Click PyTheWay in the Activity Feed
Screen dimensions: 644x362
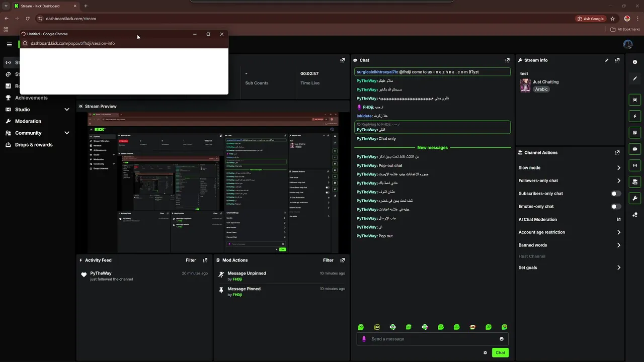[101, 274]
